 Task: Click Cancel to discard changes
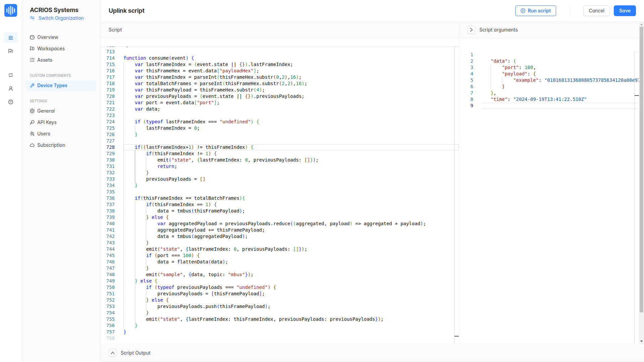(597, 11)
